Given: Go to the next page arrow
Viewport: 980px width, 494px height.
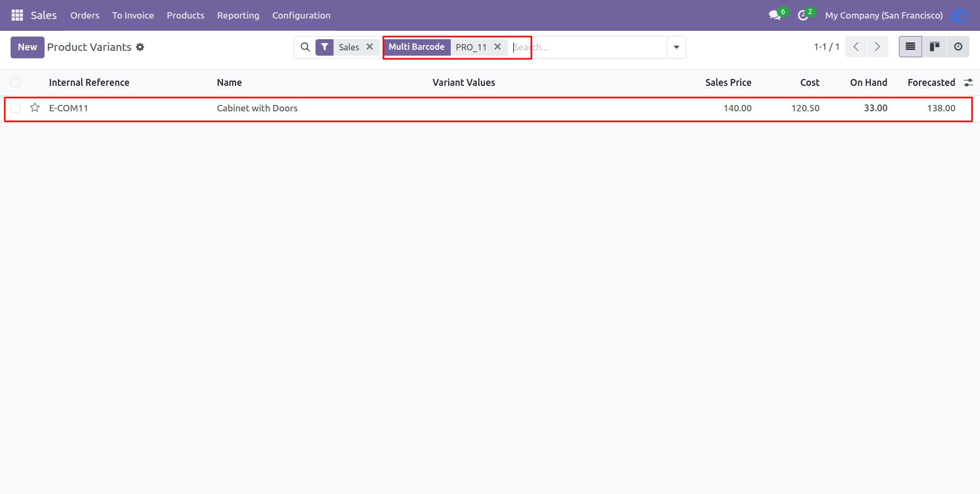Looking at the screenshot, I should (877, 47).
